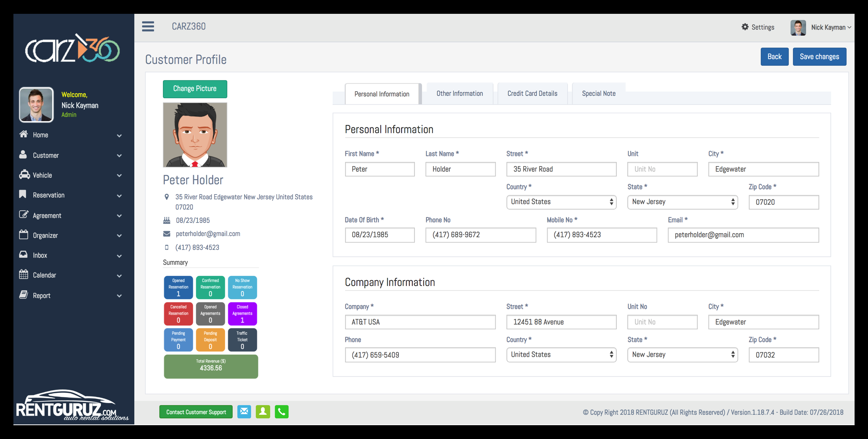The width and height of the screenshot is (868, 439).
Task: Click the orange Pending Deposit tile
Action: [210, 340]
